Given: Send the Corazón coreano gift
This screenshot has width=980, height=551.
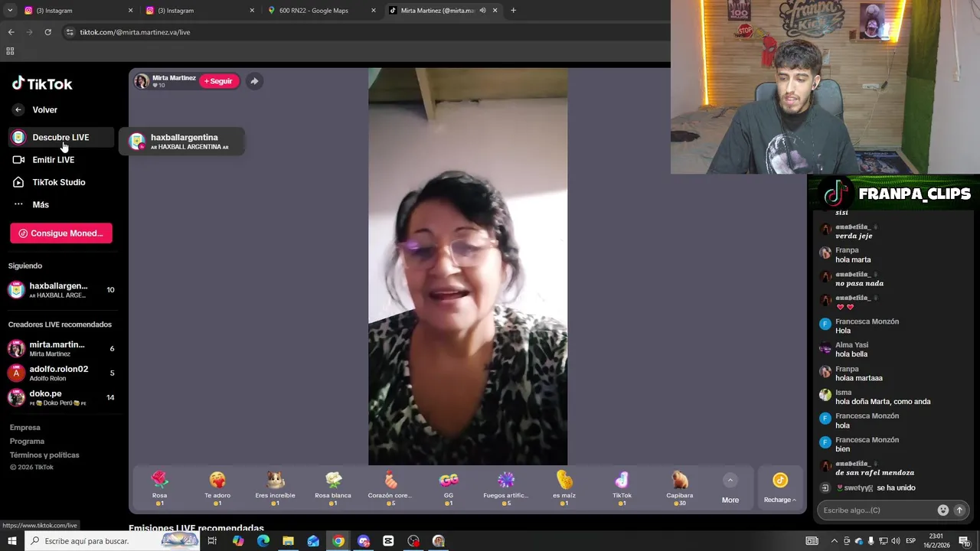Looking at the screenshot, I should pos(390,487).
